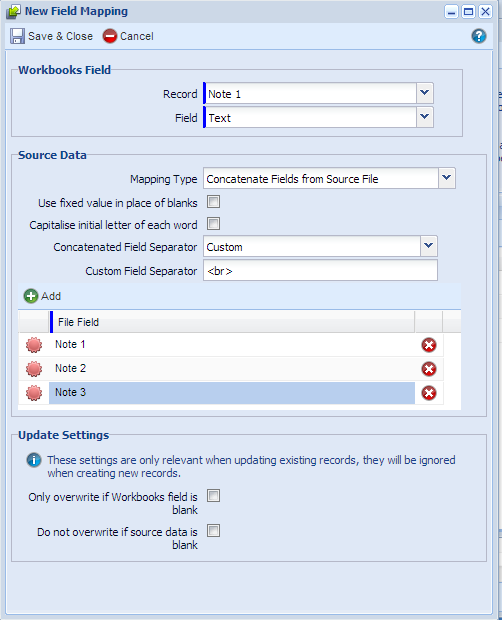Expand the Concatenated Field Separator dropdown
502x620 pixels.
pyautogui.click(x=429, y=246)
